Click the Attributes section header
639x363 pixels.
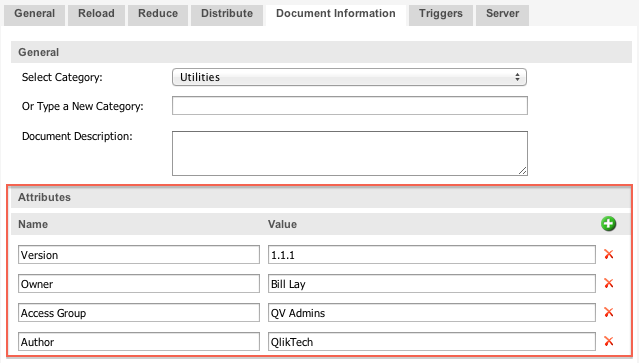[321, 197]
